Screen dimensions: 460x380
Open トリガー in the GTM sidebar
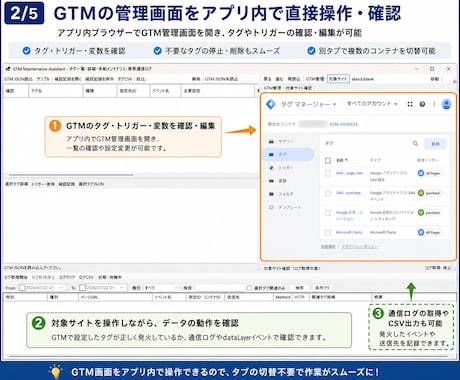[x=282, y=167]
